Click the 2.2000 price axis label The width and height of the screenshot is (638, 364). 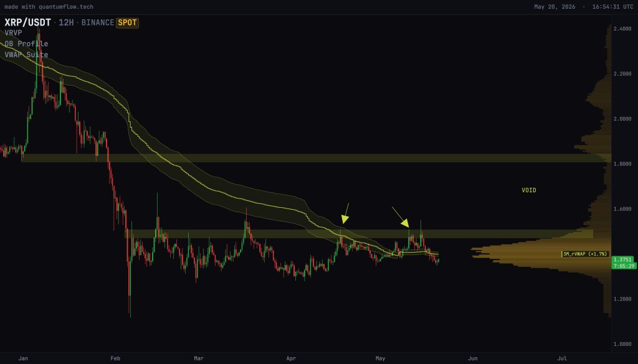click(622, 74)
